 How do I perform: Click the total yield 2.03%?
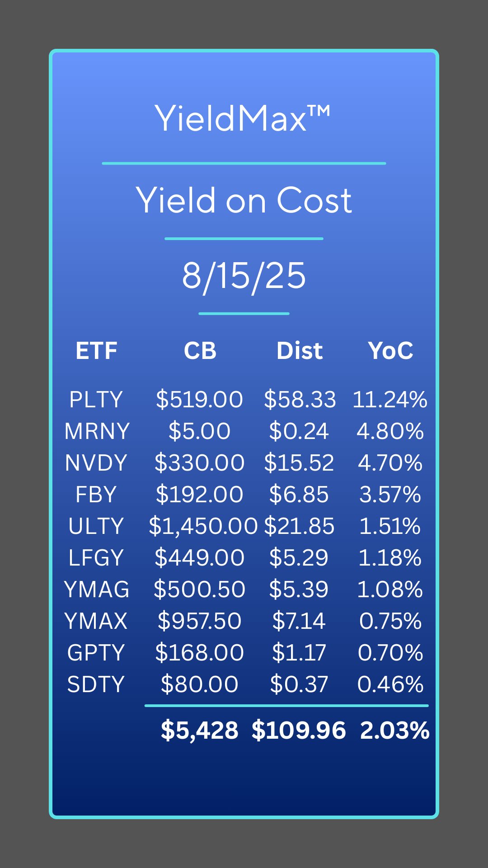click(x=394, y=731)
